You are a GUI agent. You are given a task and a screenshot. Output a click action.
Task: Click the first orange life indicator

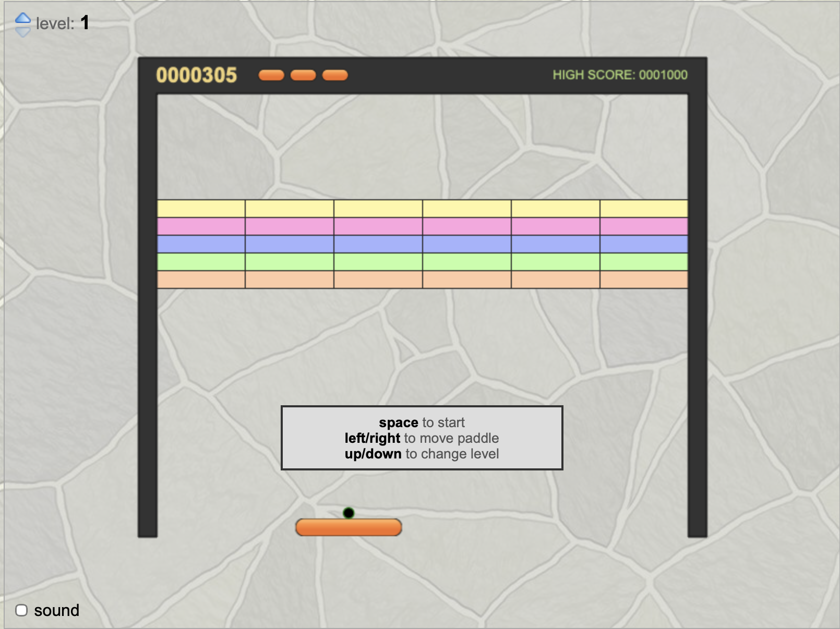(x=271, y=75)
